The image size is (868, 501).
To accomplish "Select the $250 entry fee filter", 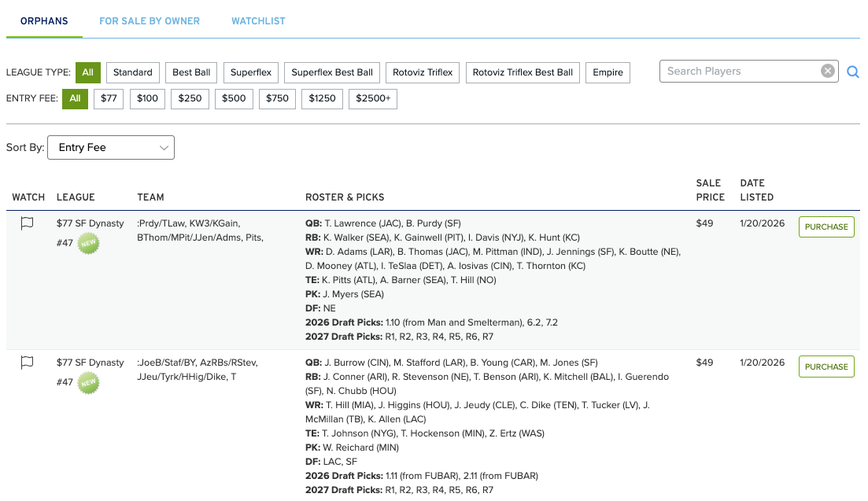I will [190, 99].
